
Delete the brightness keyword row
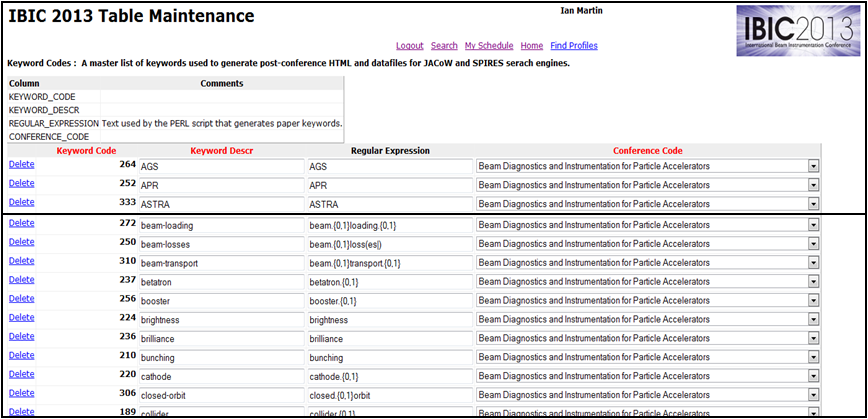pos(22,317)
